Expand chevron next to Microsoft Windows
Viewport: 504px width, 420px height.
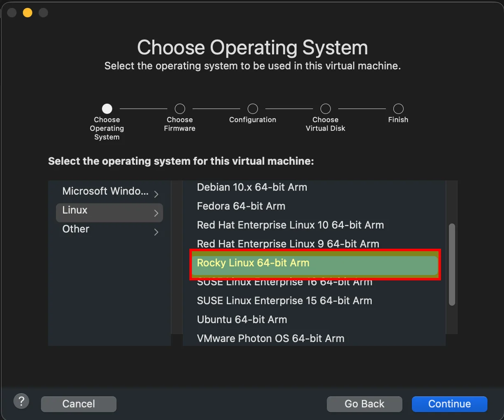click(156, 194)
